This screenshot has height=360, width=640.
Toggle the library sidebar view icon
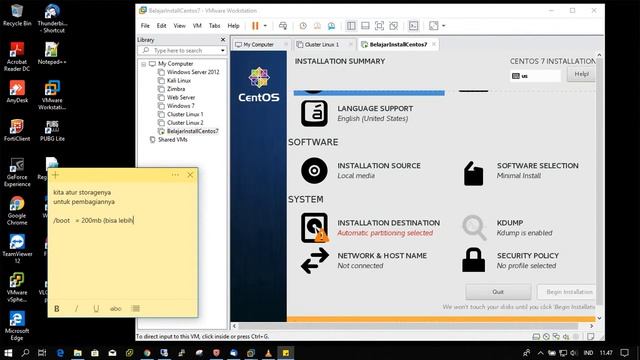(351, 26)
